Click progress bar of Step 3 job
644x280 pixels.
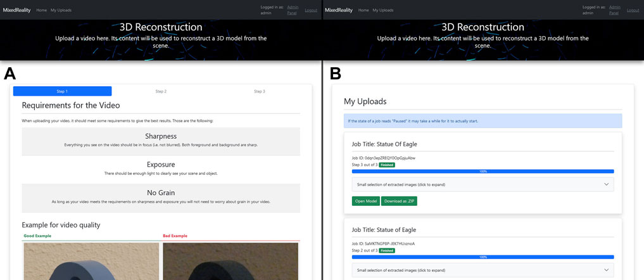[x=483, y=171]
